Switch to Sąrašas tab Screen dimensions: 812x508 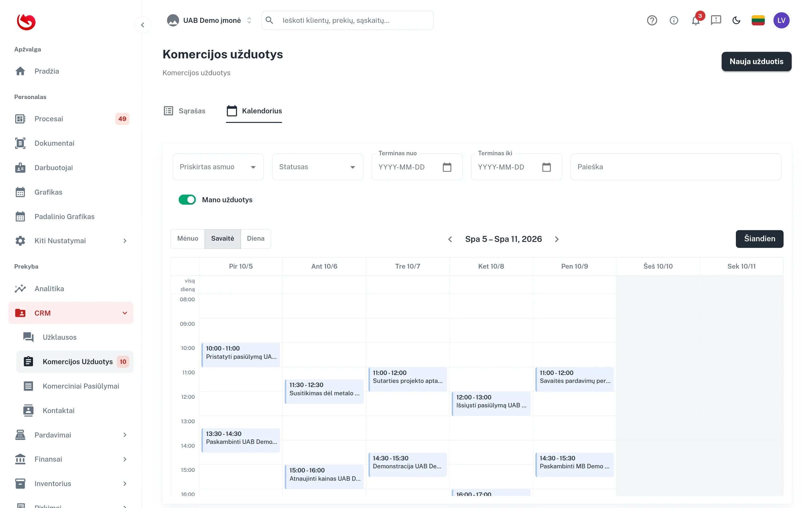184,111
